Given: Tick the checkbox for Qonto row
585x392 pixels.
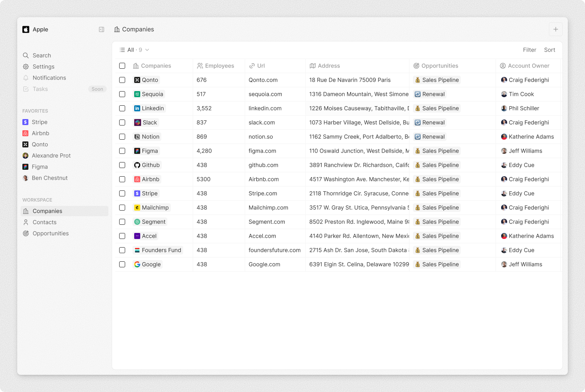Looking at the screenshot, I should tap(122, 80).
